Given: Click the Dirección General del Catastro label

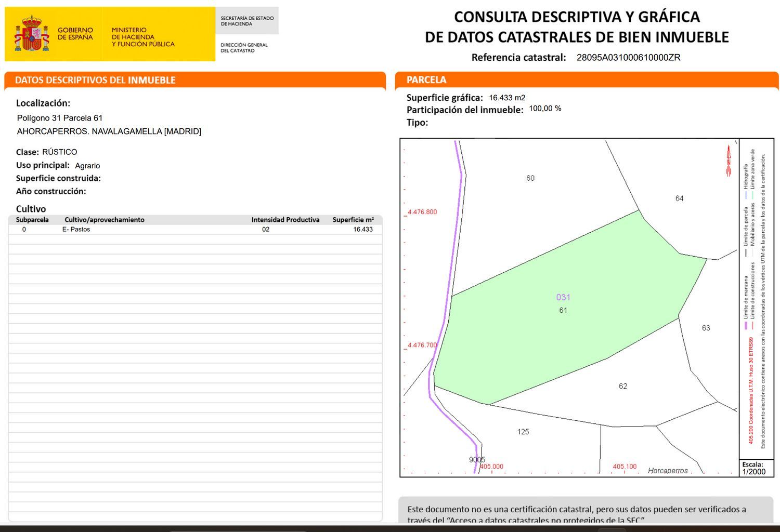Looking at the screenshot, I should 244,48.
